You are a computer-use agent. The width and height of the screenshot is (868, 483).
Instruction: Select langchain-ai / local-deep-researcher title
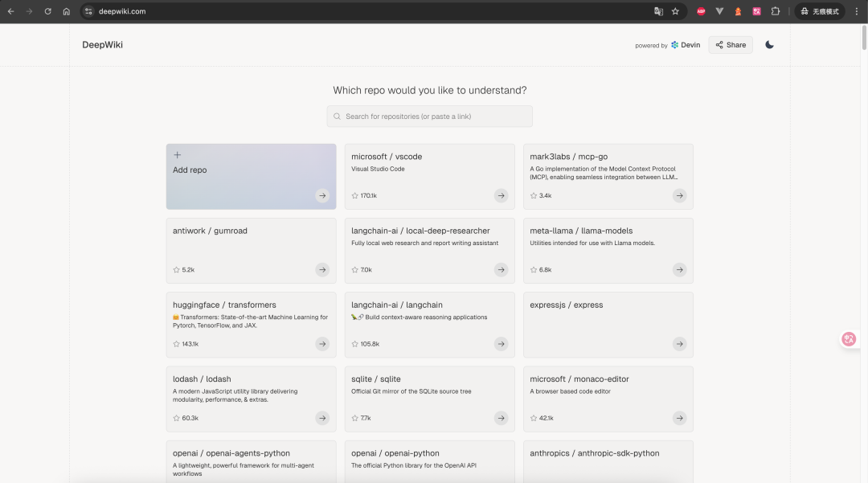[420, 231]
